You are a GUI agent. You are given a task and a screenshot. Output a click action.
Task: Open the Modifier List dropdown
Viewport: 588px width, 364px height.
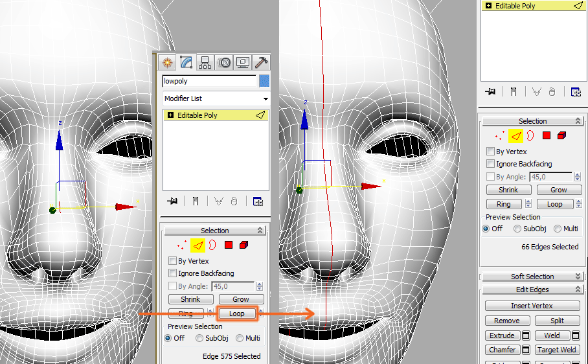216,98
